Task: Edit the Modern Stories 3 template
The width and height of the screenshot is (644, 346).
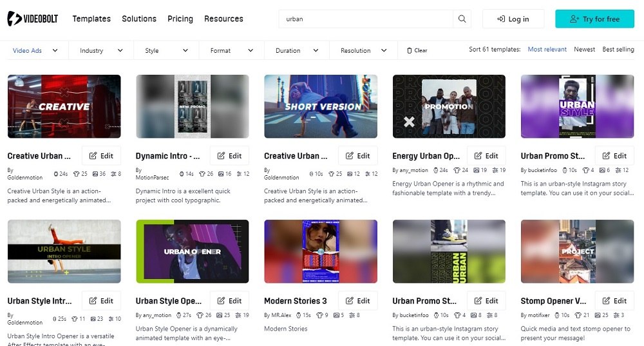Action: [x=357, y=301]
